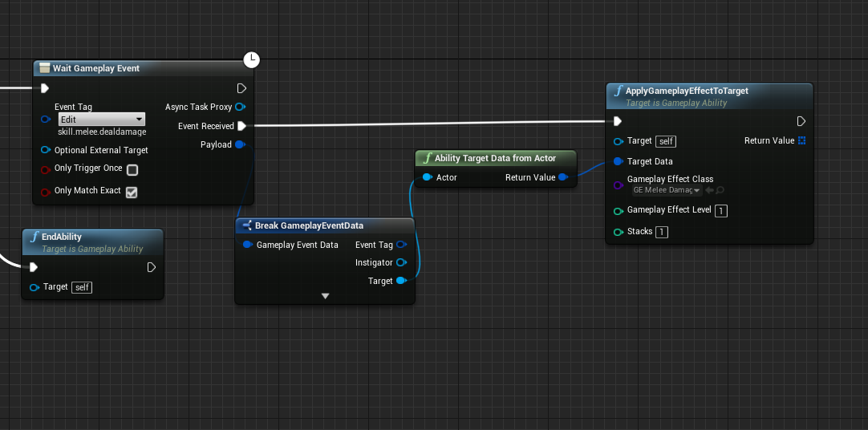Click the skill.melee.dealdamage tag text

pyautogui.click(x=102, y=132)
